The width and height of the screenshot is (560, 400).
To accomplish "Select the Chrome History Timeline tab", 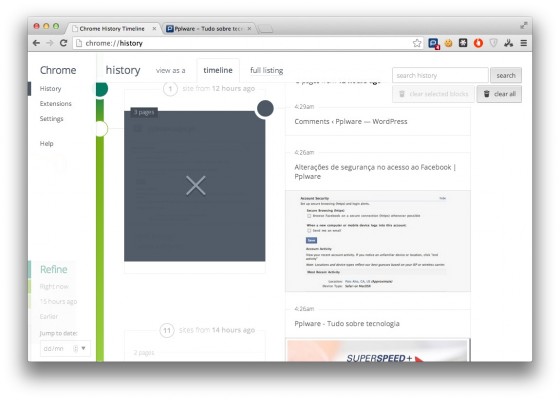I will 112,29.
